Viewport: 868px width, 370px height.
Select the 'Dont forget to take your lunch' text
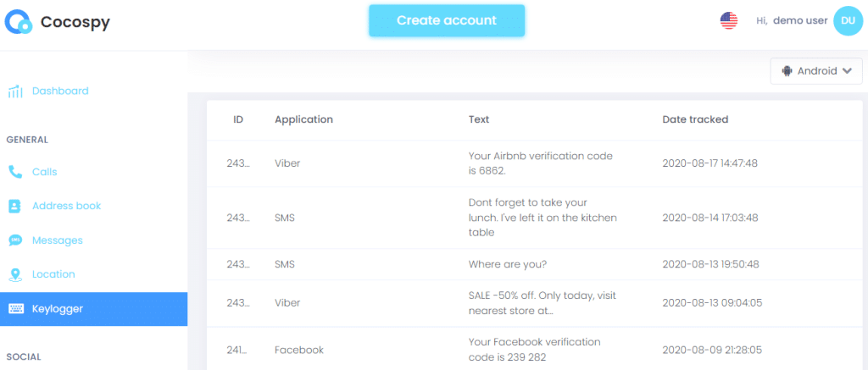pyautogui.click(x=542, y=218)
